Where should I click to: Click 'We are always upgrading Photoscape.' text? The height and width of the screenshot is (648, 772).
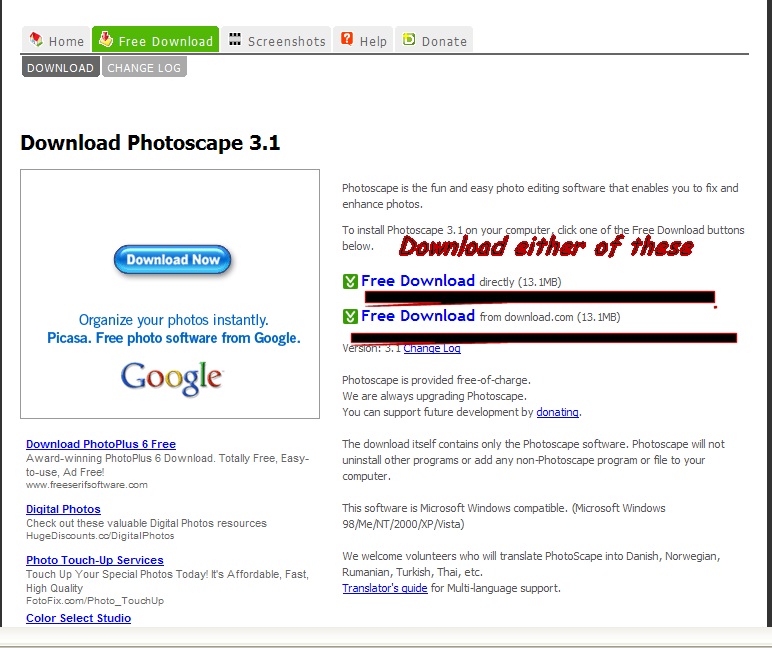[434, 396]
